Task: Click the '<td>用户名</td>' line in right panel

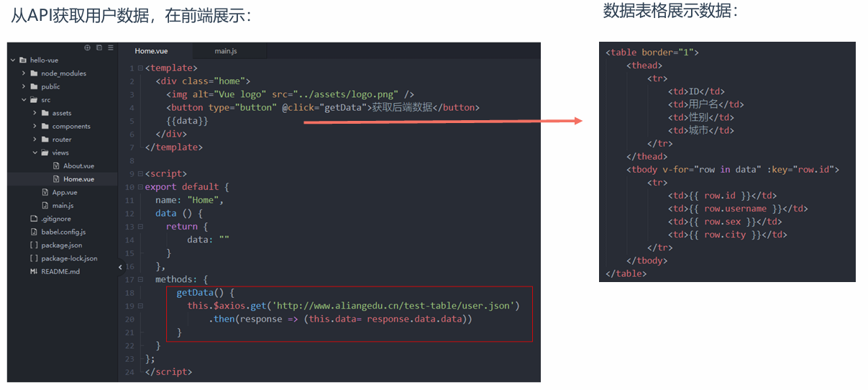Action: pyautogui.click(x=706, y=104)
